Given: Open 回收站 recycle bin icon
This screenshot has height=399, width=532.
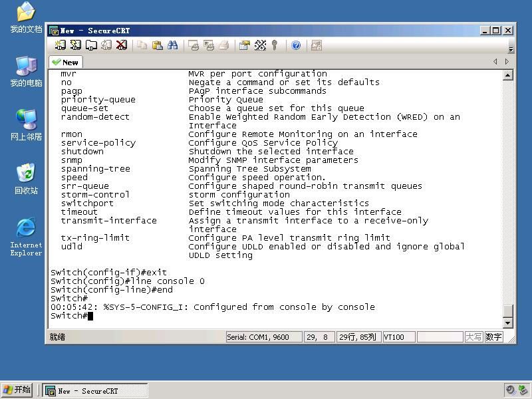Looking at the screenshot, I should coord(26,179).
